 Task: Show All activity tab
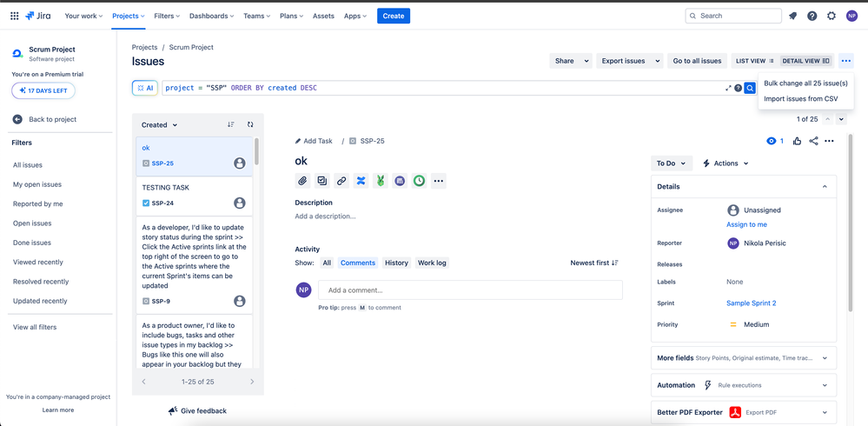pyautogui.click(x=327, y=263)
